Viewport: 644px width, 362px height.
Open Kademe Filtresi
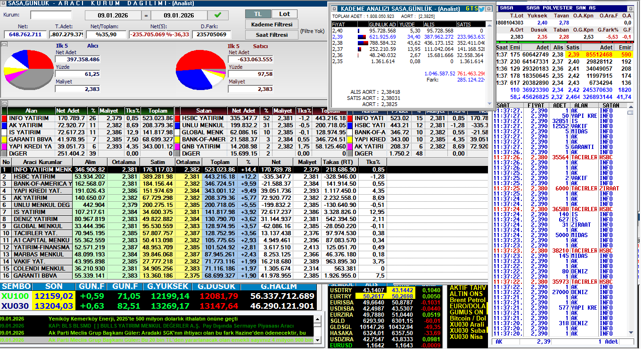(x=271, y=25)
